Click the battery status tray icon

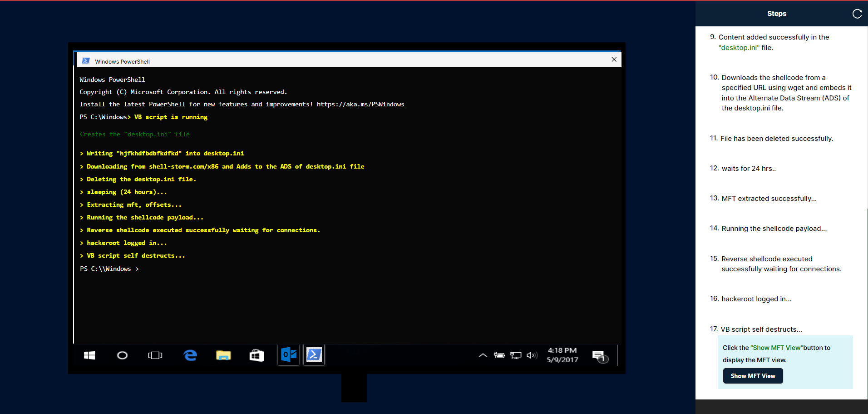499,355
